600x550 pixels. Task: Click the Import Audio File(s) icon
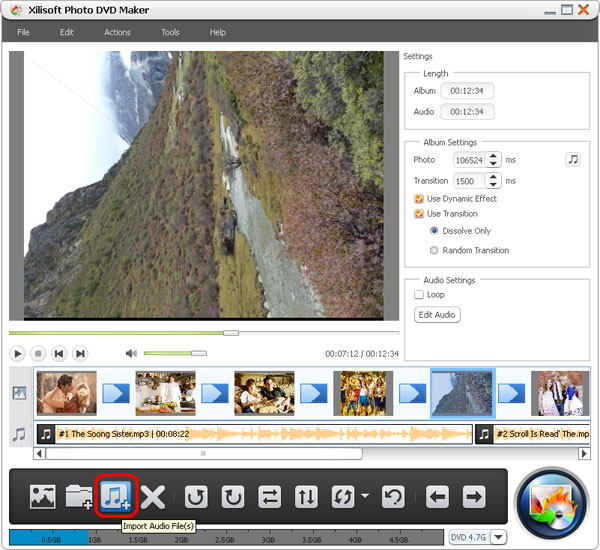pyautogui.click(x=115, y=495)
